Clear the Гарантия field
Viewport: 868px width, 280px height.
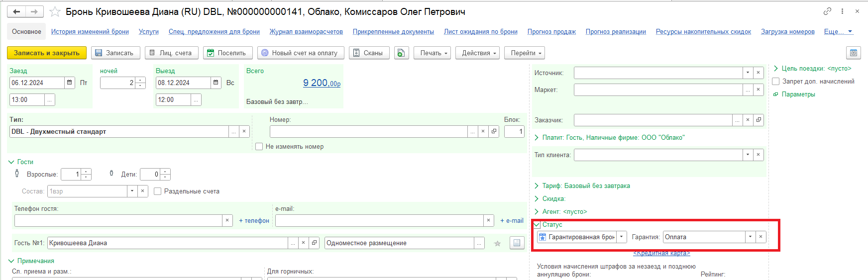pos(760,237)
